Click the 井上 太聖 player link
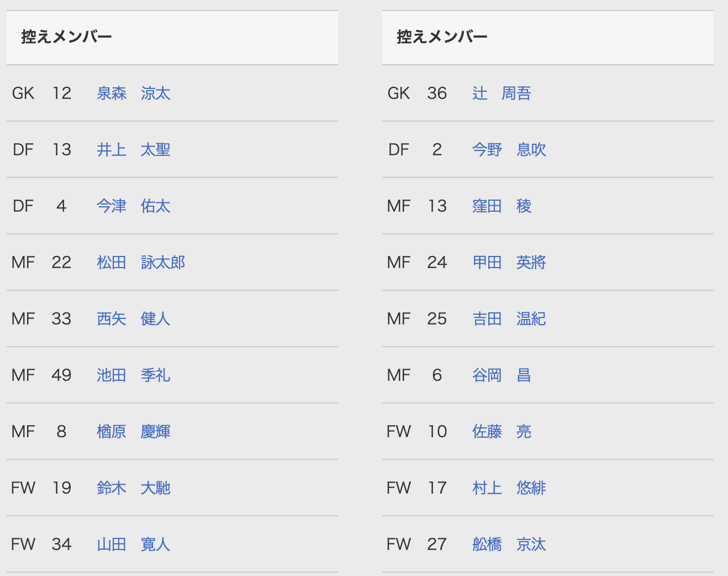This screenshot has height=576, width=728. (x=133, y=150)
